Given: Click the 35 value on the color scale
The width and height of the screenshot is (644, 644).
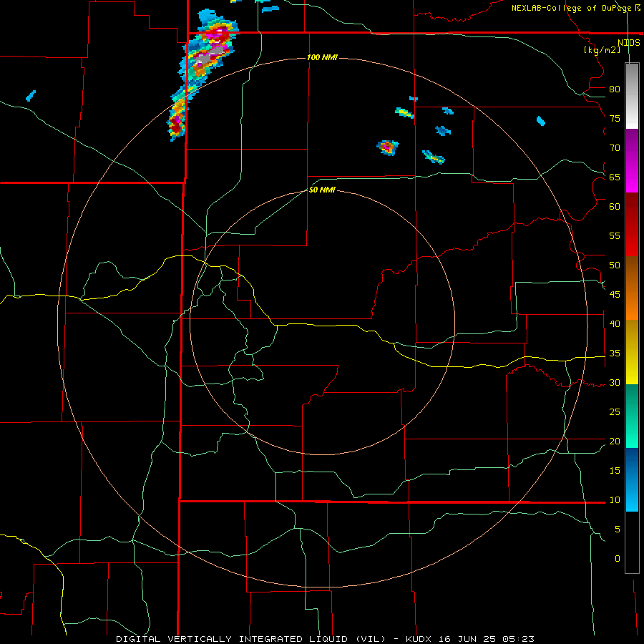Looking at the screenshot, I should (x=615, y=353).
